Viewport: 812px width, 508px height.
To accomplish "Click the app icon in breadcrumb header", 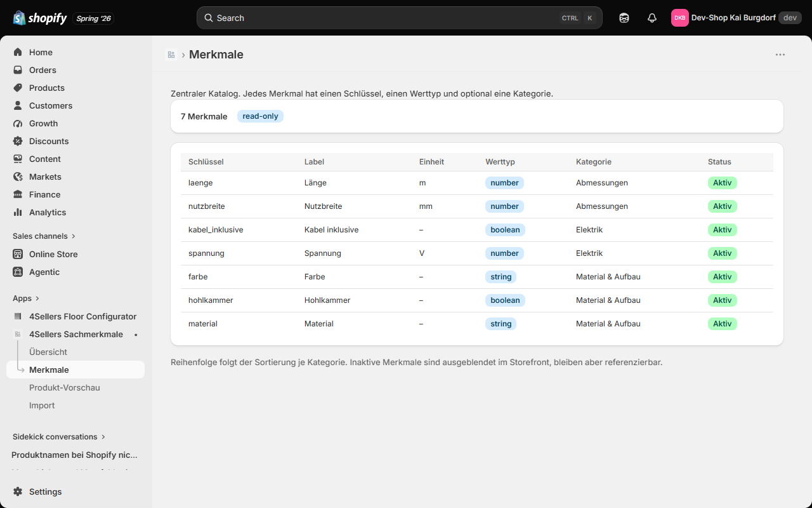I will coord(171,55).
